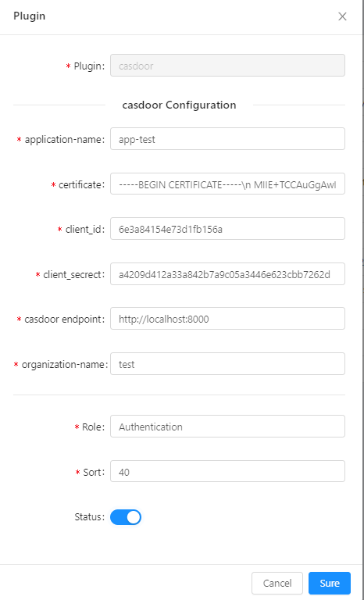Click the Sure button

(x=329, y=583)
